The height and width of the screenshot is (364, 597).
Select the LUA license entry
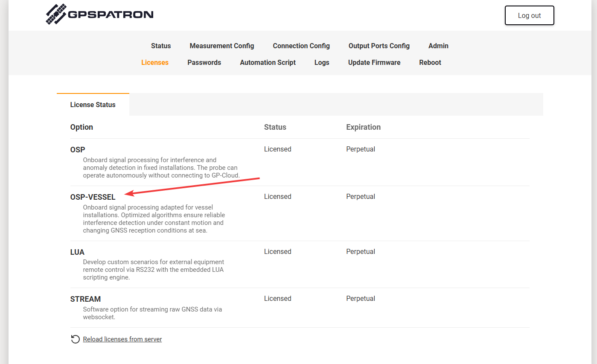(77, 252)
